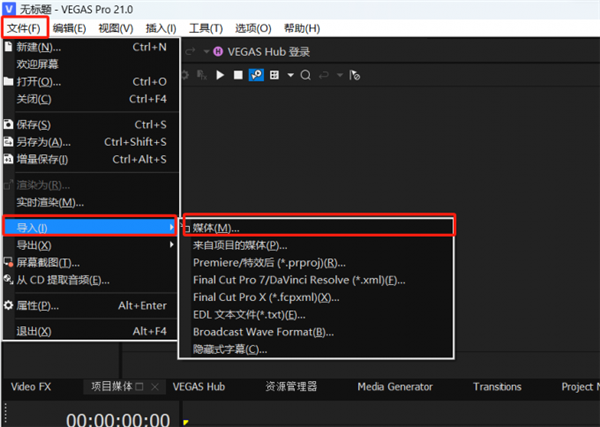This screenshot has height=427, width=600.
Task: Choose 实时渲染(M)... menu entry
Action: 91,203
